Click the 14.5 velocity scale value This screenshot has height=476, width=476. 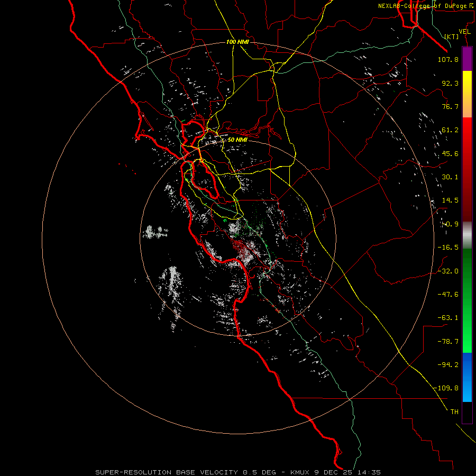click(450, 200)
